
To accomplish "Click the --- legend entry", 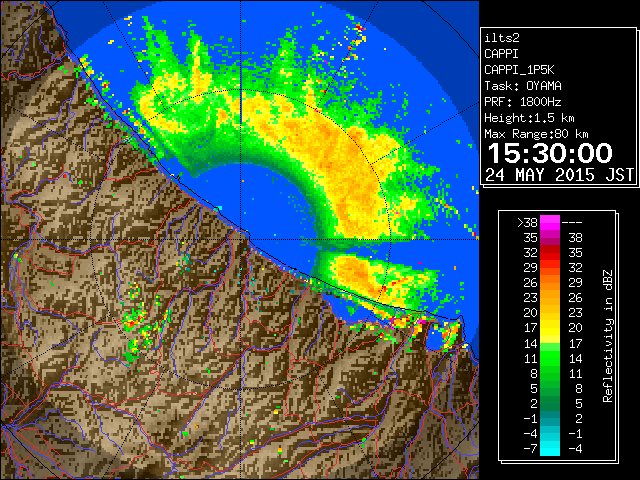I will pos(572,223).
